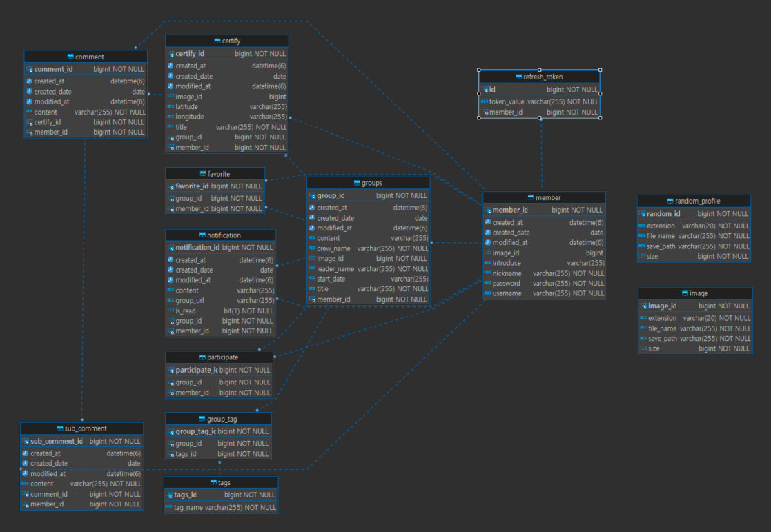Click the integer icon beside image_id in certify
The width and height of the screenshot is (771, 532).
(172, 97)
